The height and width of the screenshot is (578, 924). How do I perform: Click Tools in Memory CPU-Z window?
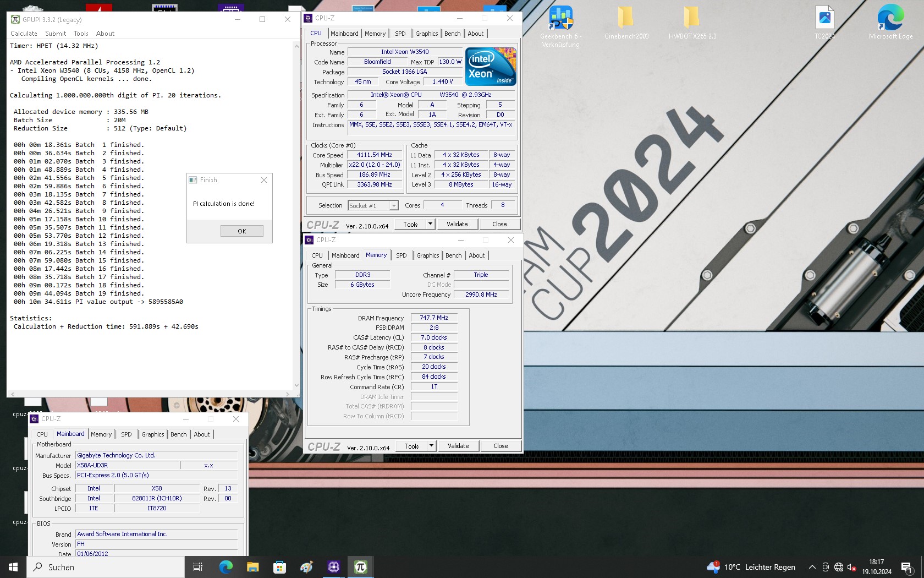point(411,446)
